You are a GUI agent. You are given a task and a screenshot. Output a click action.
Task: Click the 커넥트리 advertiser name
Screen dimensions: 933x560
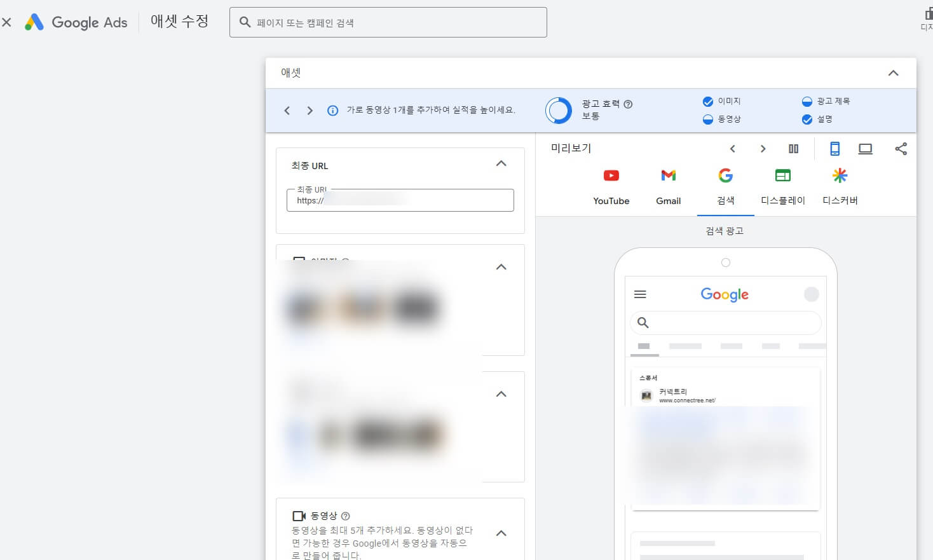tap(673, 392)
